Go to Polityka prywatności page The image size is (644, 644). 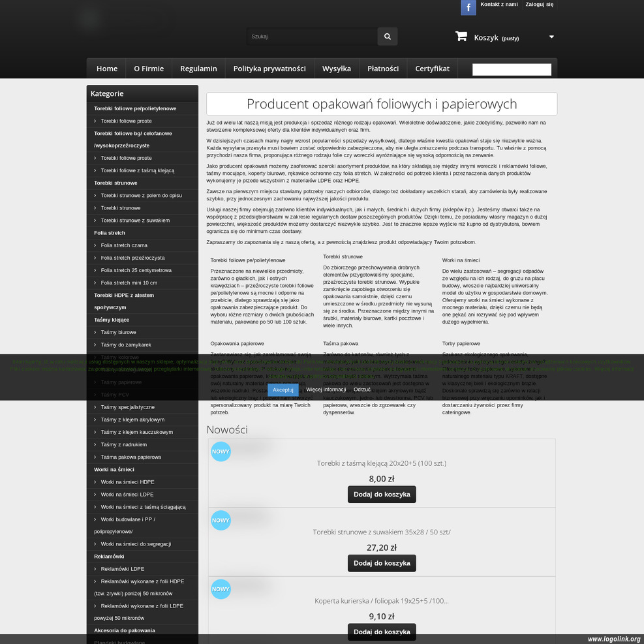[269, 69]
